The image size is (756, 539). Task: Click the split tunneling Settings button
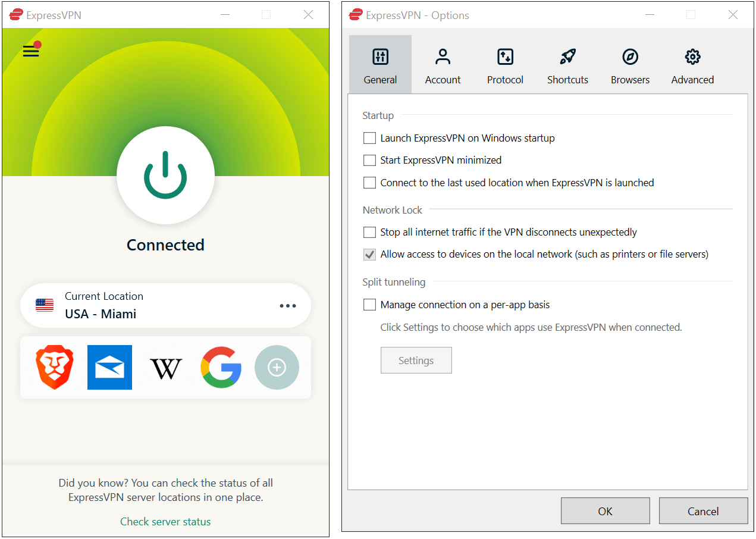pyautogui.click(x=416, y=361)
